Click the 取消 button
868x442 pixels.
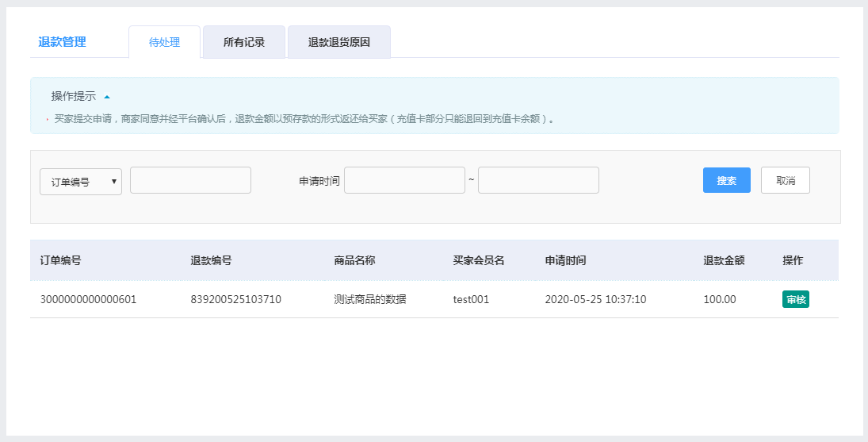(785, 180)
